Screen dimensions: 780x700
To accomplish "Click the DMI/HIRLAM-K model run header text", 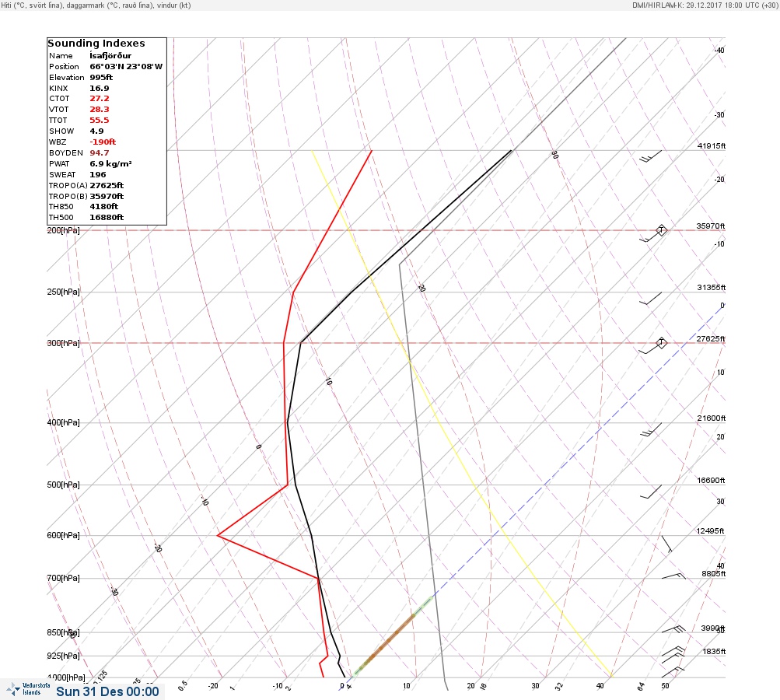I will tap(705, 5).
